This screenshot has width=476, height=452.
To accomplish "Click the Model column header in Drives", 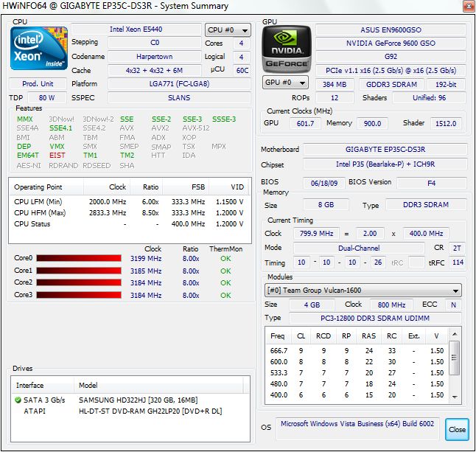I will pos(158,385).
